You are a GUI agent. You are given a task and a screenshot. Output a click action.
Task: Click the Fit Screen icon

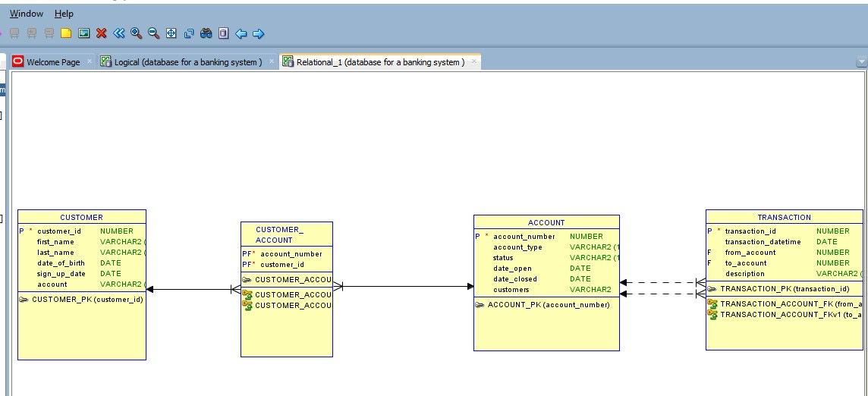click(171, 33)
